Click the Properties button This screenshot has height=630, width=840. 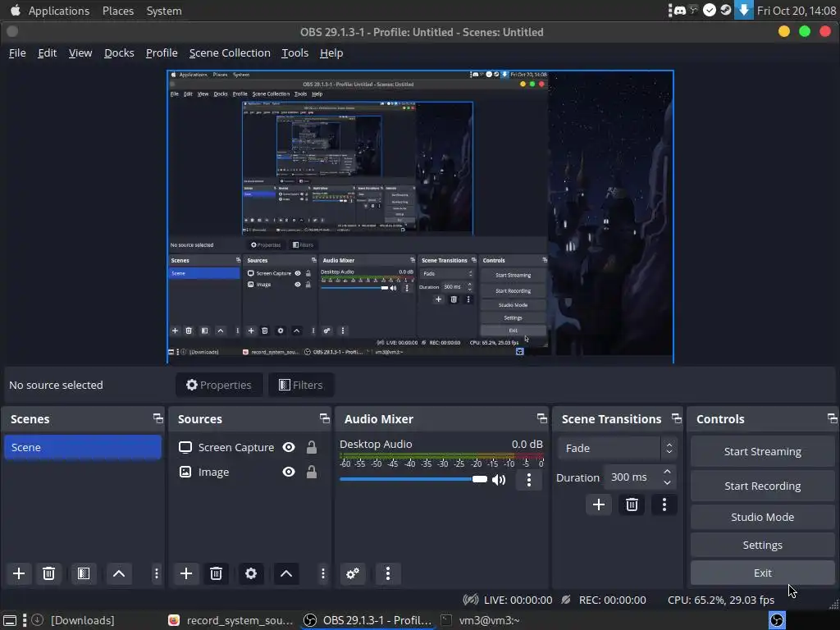(x=219, y=385)
